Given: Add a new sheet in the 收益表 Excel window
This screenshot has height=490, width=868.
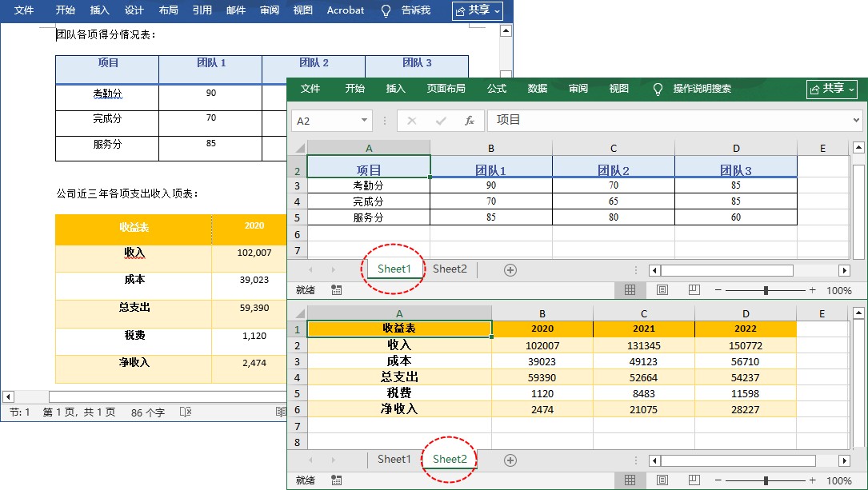Looking at the screenshot, I should click(x=510, y=460).
